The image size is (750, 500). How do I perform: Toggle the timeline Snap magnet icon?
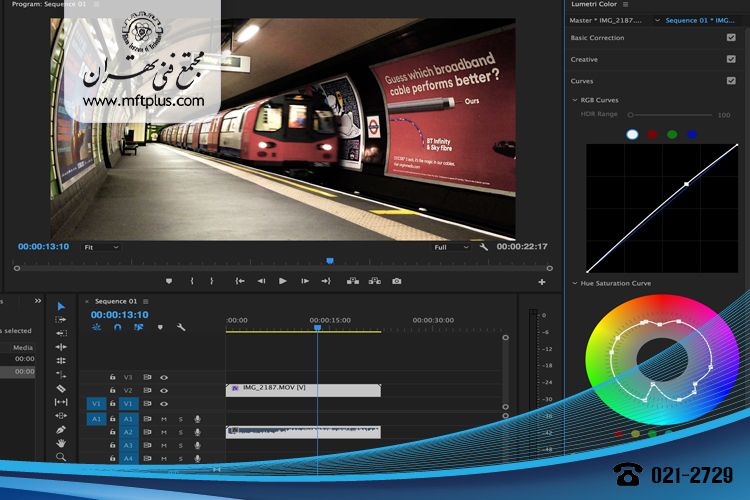116,327
